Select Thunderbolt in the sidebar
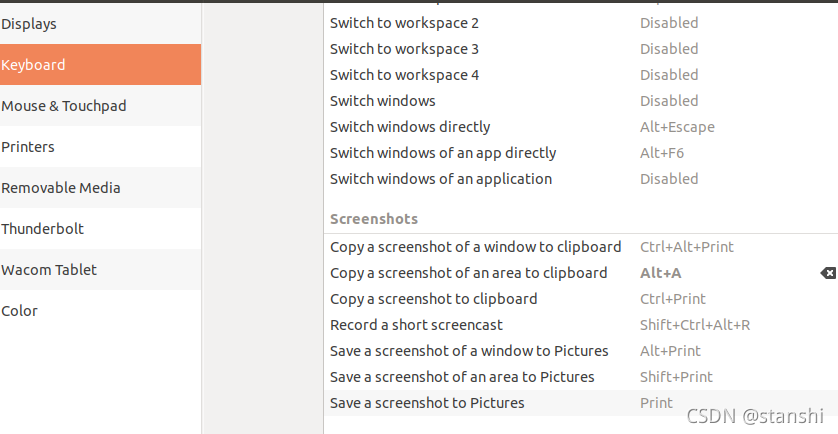Screen dimensions: 838x434 (x=43, y=229)
